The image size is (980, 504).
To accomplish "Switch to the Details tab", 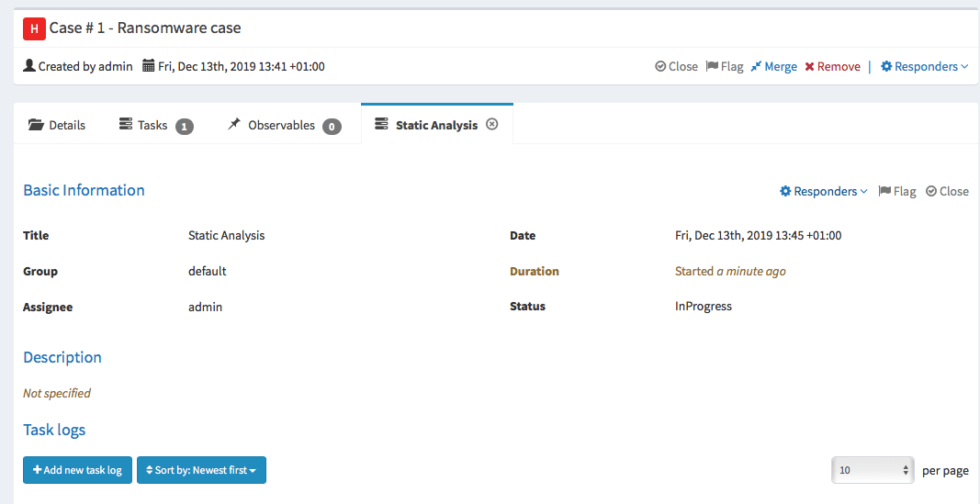I will (x=57, y=125).
